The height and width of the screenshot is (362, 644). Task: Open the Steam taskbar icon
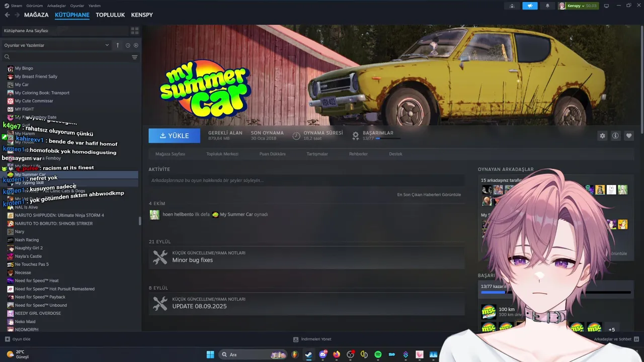pos(308,354)
